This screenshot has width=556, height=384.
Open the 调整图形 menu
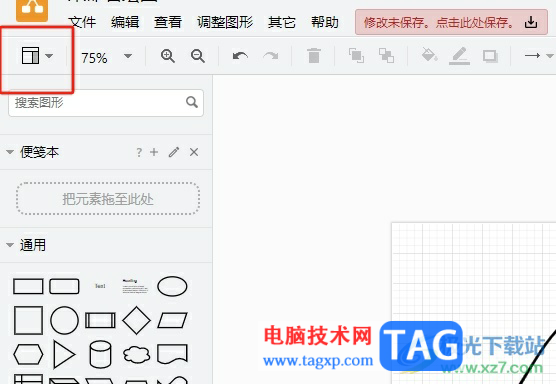click(225, 22)
